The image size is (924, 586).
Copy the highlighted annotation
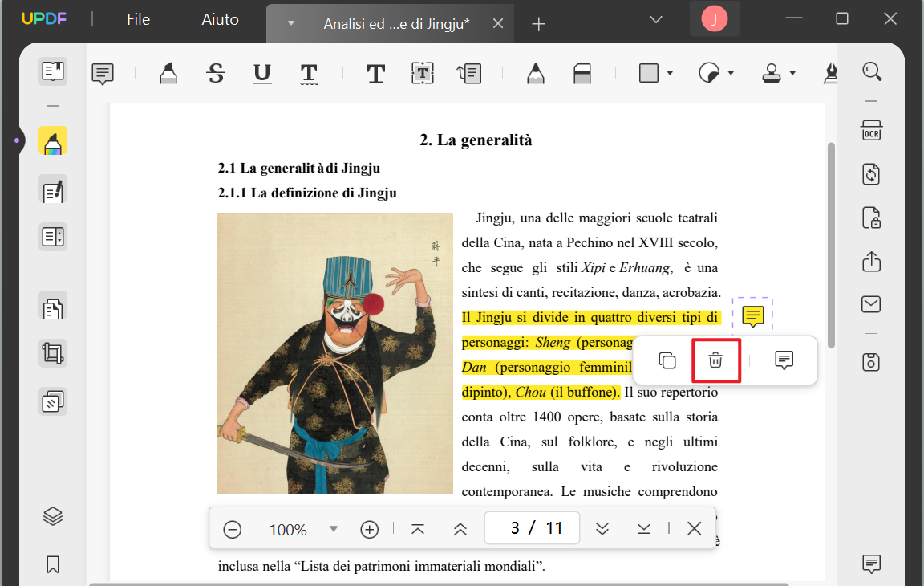[x=667, y=360]
